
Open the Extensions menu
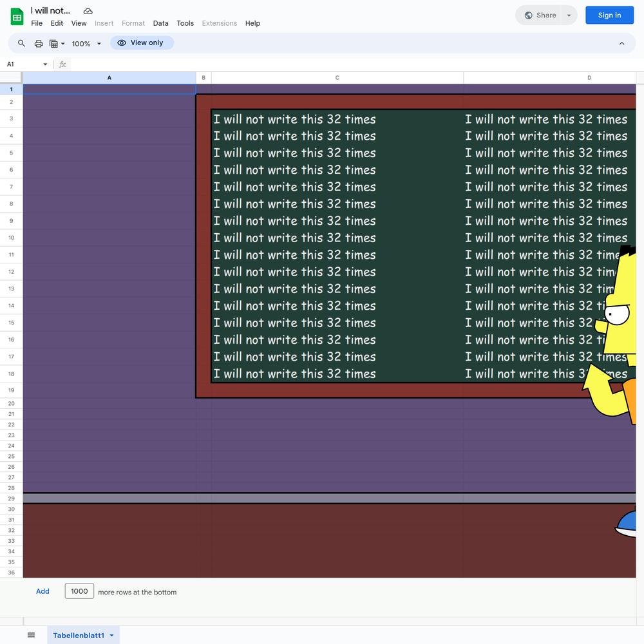(220, 23)
